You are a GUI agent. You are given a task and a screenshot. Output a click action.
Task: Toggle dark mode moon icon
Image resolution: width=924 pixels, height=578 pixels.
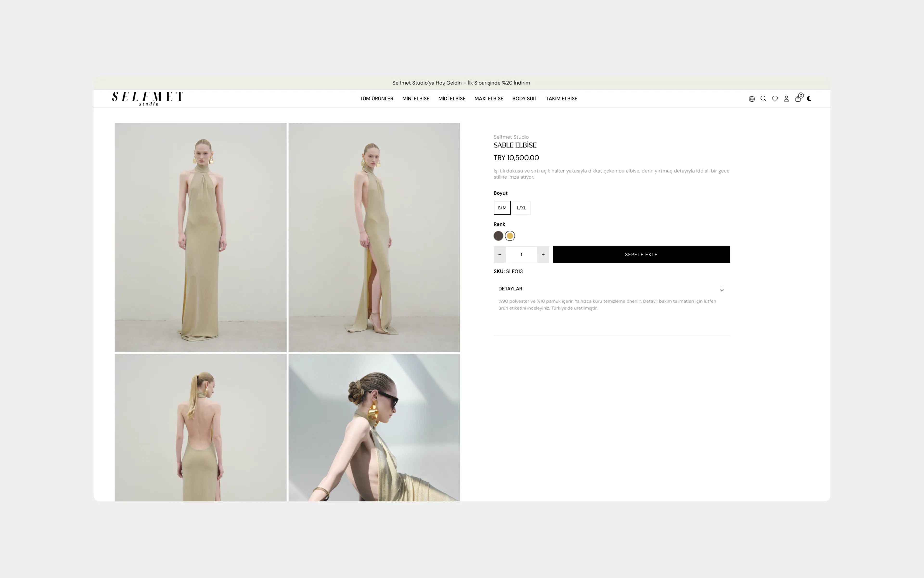[809, 99]
